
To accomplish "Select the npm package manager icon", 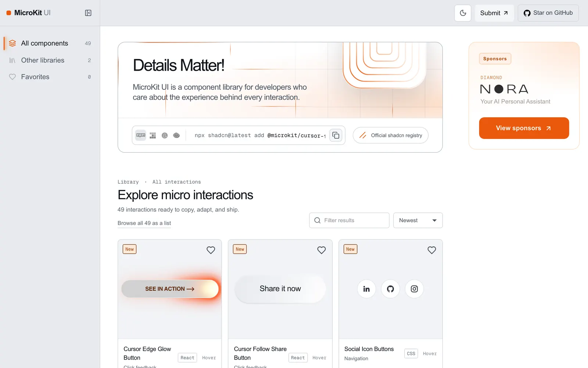I will tap(141, 135).
